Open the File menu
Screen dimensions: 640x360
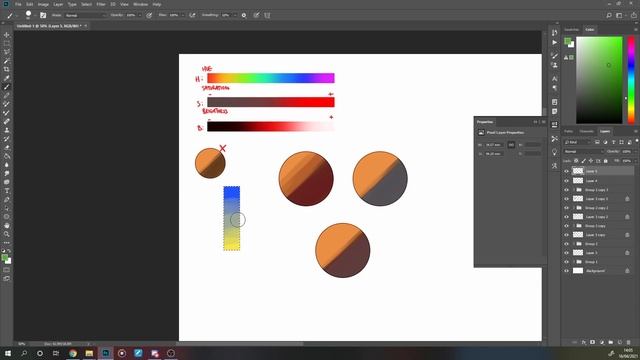pos(18,4)
